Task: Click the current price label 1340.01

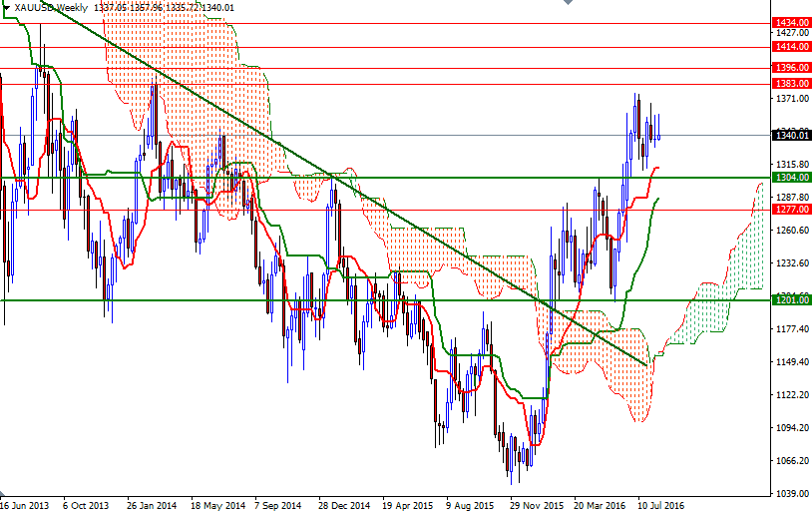Action: pos(791,136)
